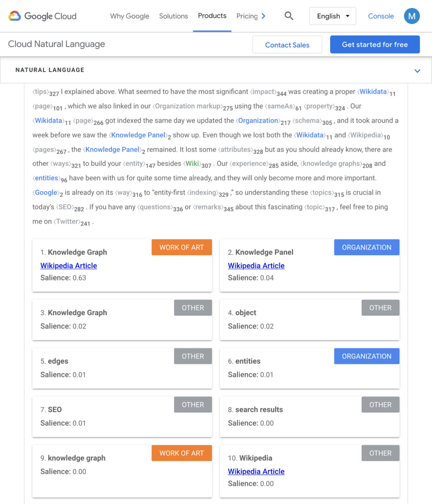The height and width of the screenshot is (504, 432).
Task: Collapse the Natural Language section chevron
Action: (x=417, y=71)
